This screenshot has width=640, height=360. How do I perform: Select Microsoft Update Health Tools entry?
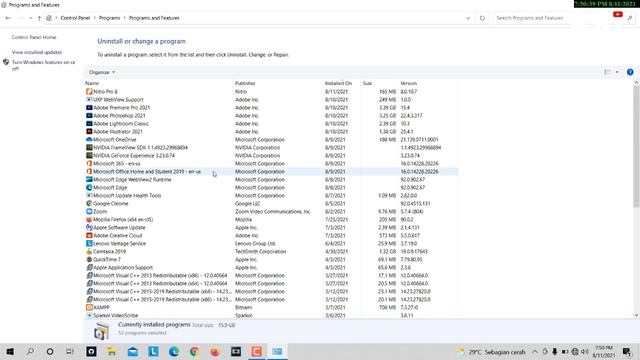127,196
